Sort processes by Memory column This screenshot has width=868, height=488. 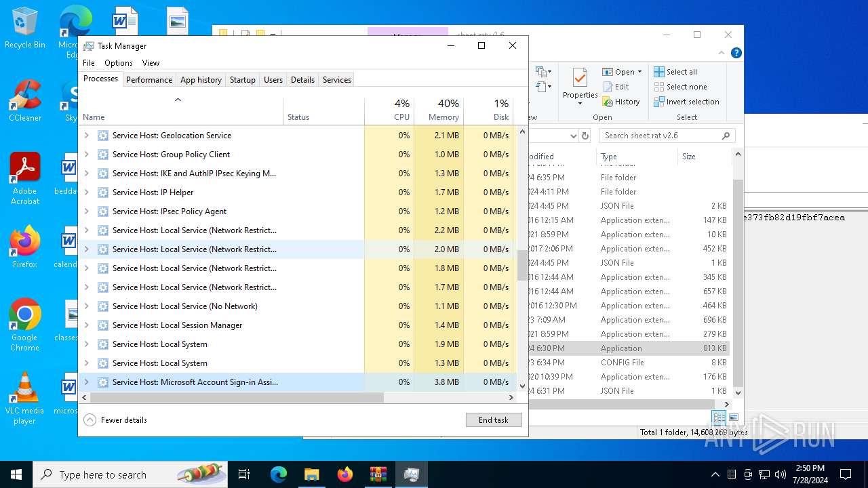pos(438,111)
